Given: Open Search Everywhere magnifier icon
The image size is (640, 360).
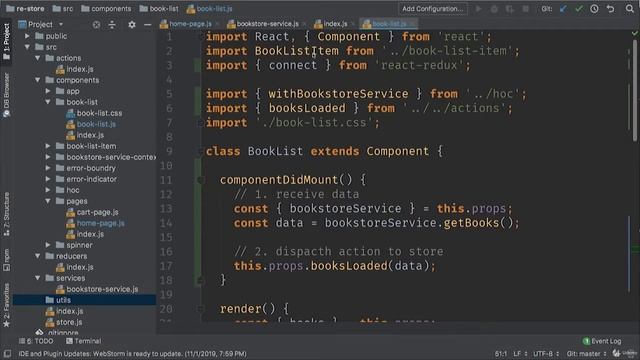Looking at the screenshot, I should pyautogui.click(x=630, y=9).
